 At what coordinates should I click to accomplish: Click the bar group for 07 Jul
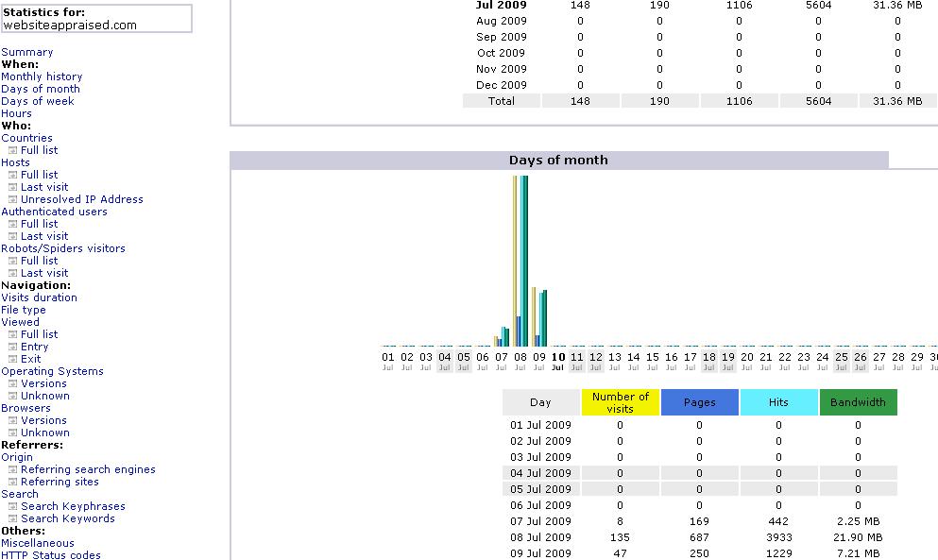coord(502,337)
